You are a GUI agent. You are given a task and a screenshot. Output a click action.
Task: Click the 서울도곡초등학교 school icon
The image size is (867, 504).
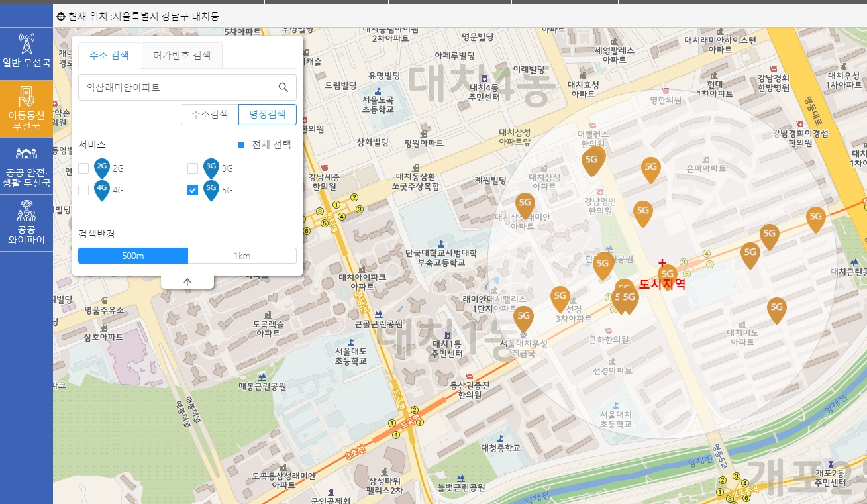point(378,91)
